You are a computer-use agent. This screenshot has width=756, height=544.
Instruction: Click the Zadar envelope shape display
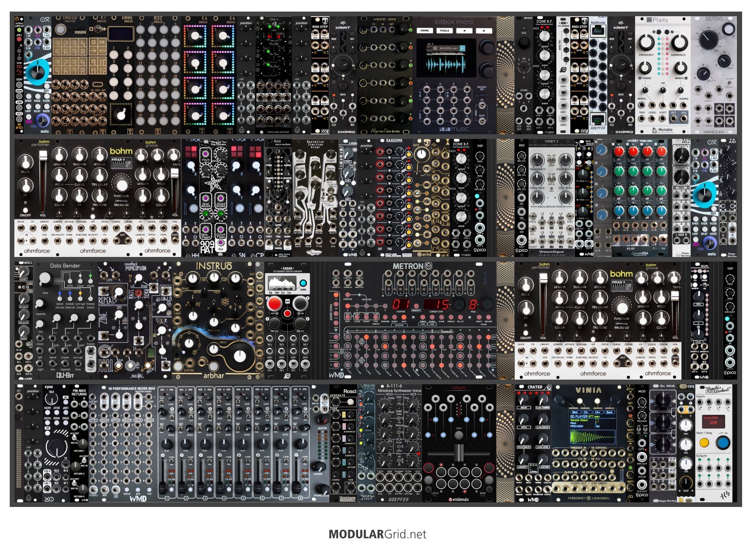pos(282,283)
